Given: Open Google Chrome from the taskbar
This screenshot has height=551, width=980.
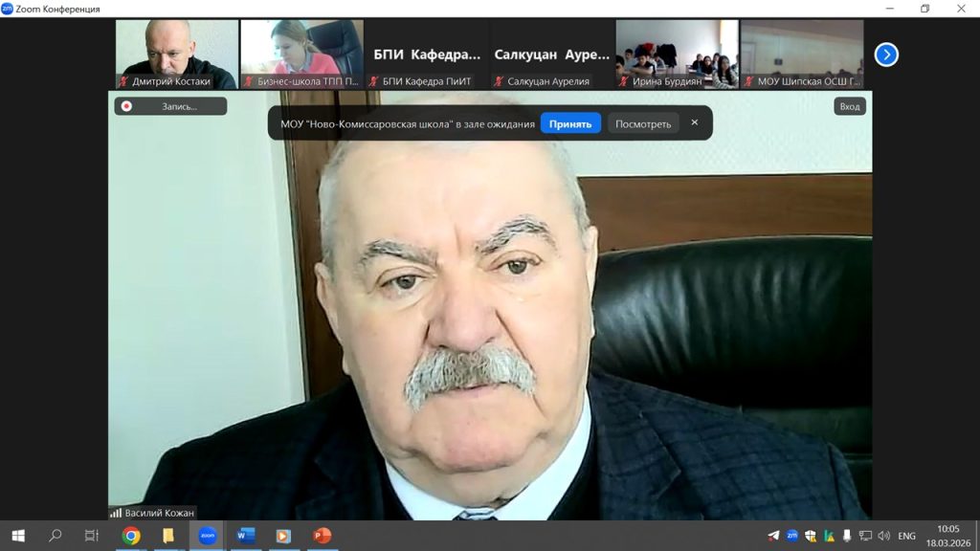Looking at the screenshot, I should click(131, 536).
